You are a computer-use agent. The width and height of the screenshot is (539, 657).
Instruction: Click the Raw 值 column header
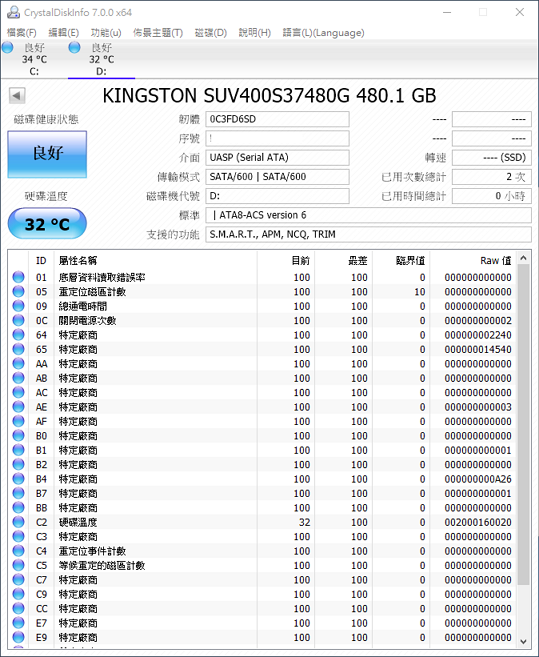coord(473,261)
